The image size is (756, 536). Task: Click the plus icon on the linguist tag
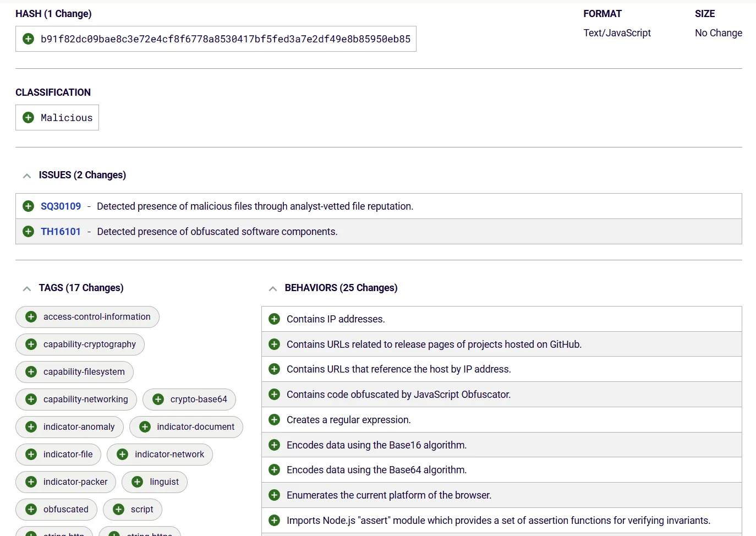click(136, 482)
